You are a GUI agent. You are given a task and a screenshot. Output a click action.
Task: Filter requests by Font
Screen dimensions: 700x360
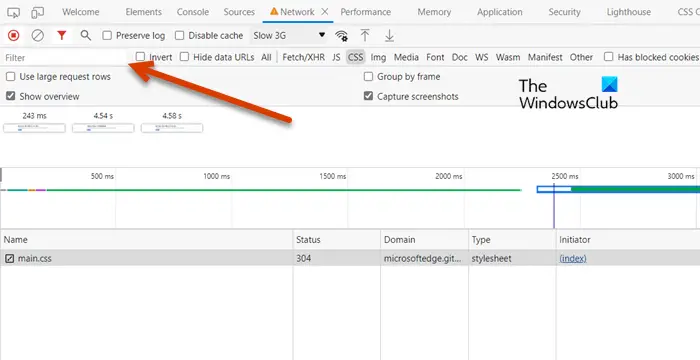(x=435, y=57)
